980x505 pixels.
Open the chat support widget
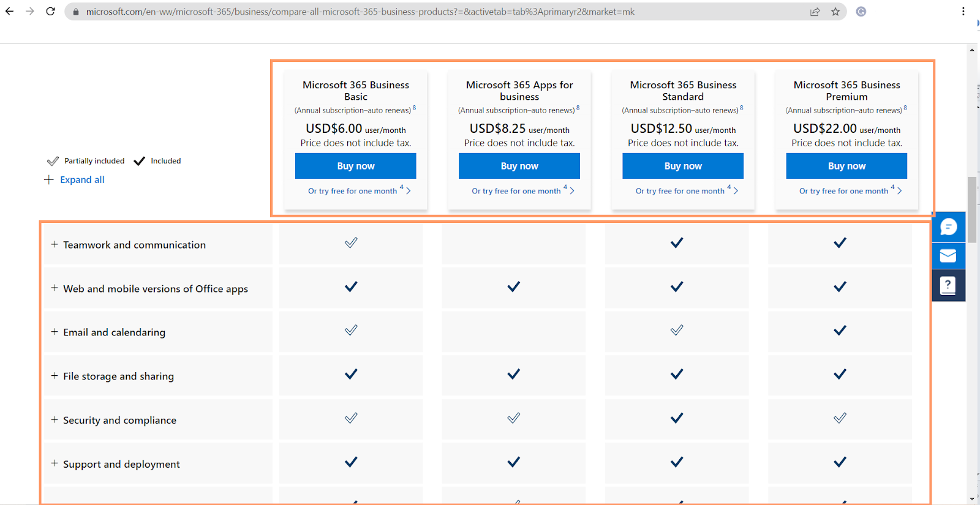pyautogui.click(x=949, y=227)
